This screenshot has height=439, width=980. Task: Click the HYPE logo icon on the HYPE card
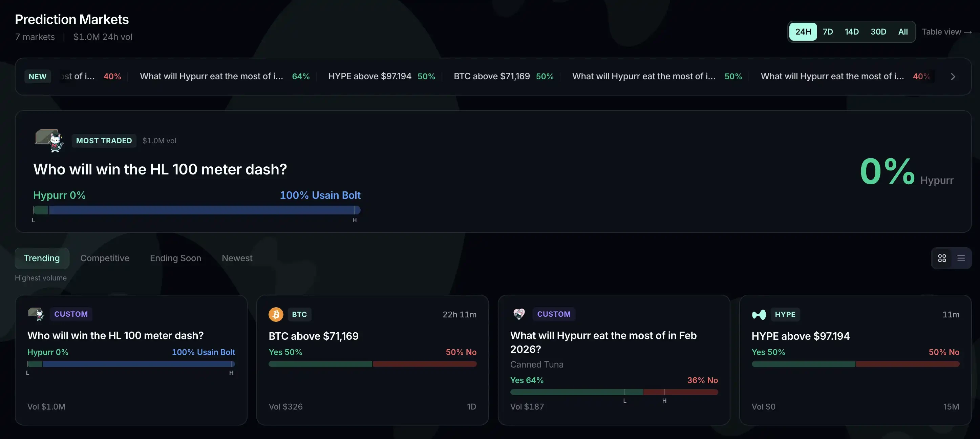pos(759,314)
